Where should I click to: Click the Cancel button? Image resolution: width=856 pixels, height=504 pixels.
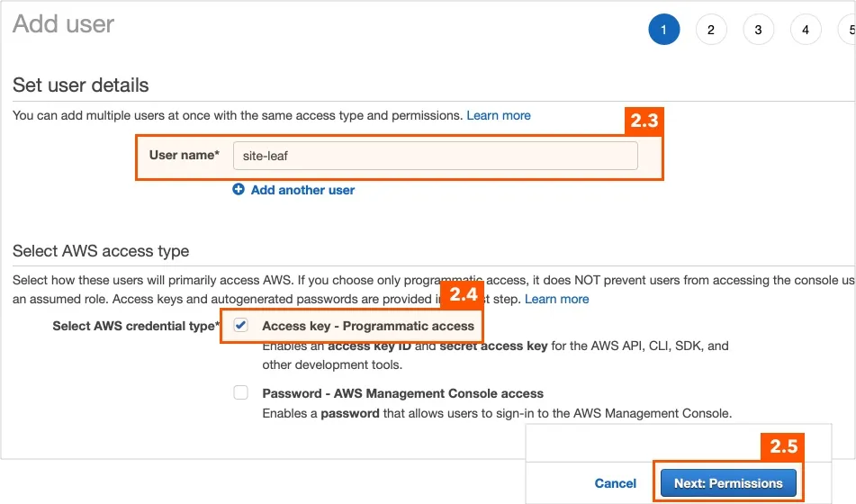(x=616, y=483)
